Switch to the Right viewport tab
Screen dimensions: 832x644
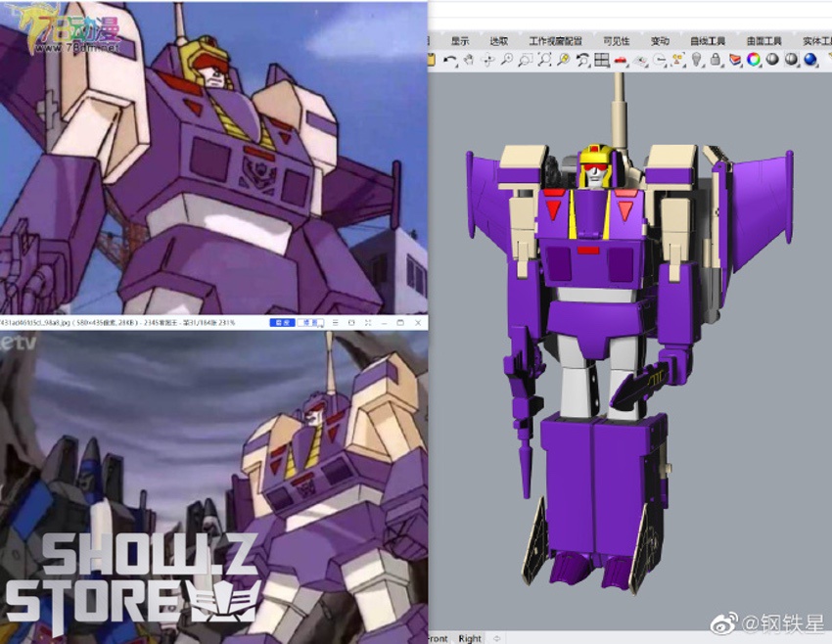coord(470,638)
